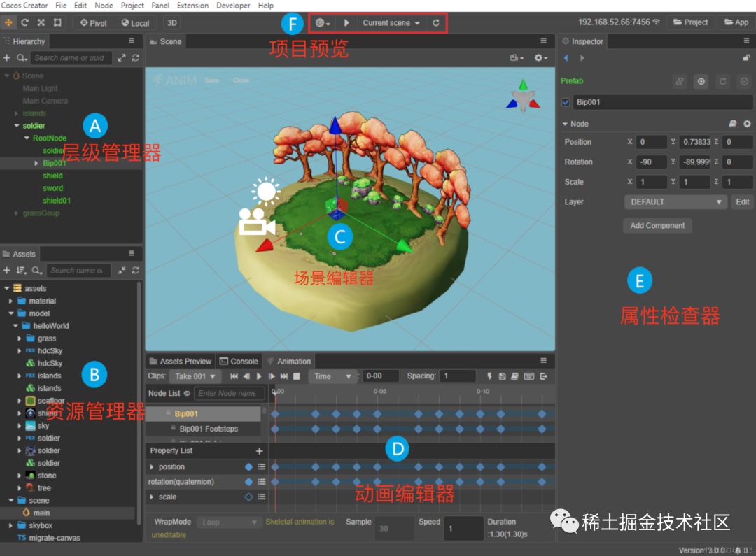Select the Scale gizmo tool

click(x=41, y=22)
